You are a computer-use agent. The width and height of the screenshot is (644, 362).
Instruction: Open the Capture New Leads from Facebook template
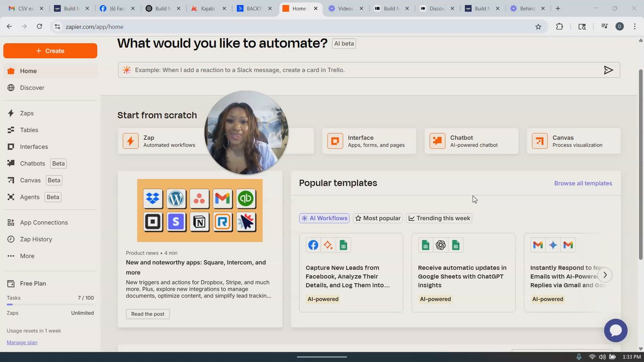tap(351, 273)
